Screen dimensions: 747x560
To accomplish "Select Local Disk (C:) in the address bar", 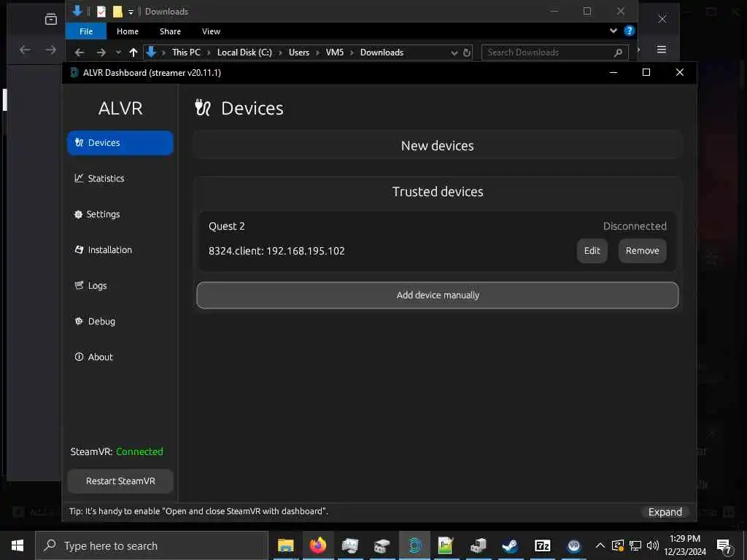I will coord(244,52).
